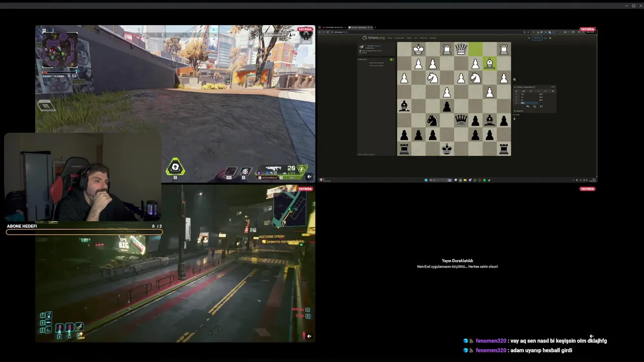Open the lichess search magnifier icon
The width and height of the screenshot is (644, 362).
pyautogui.click(x=529, y=38)
